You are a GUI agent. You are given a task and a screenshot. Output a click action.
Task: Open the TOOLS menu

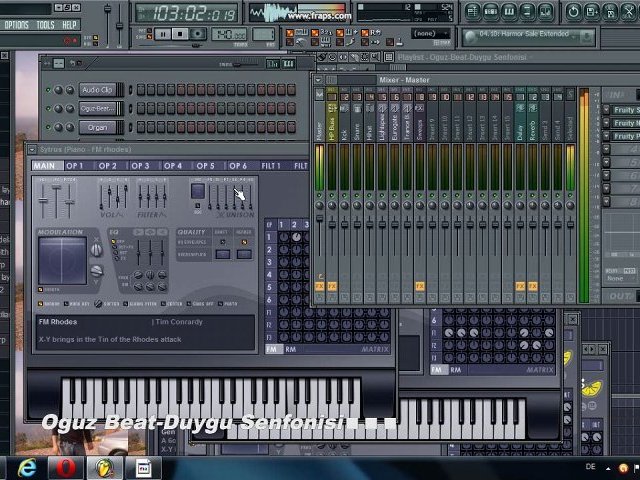tap(45, 24)
